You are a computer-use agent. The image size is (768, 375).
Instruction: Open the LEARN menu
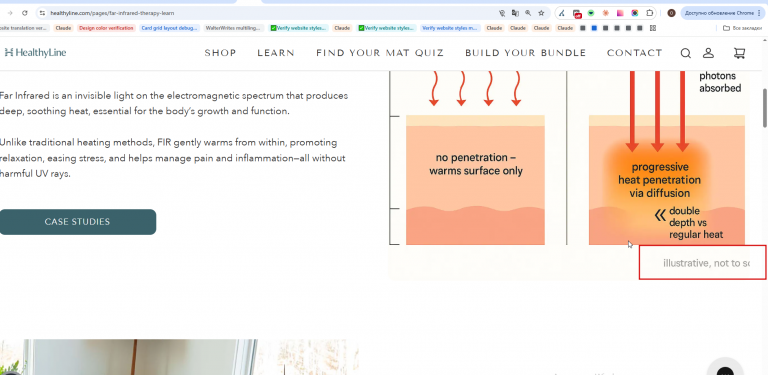276,53
